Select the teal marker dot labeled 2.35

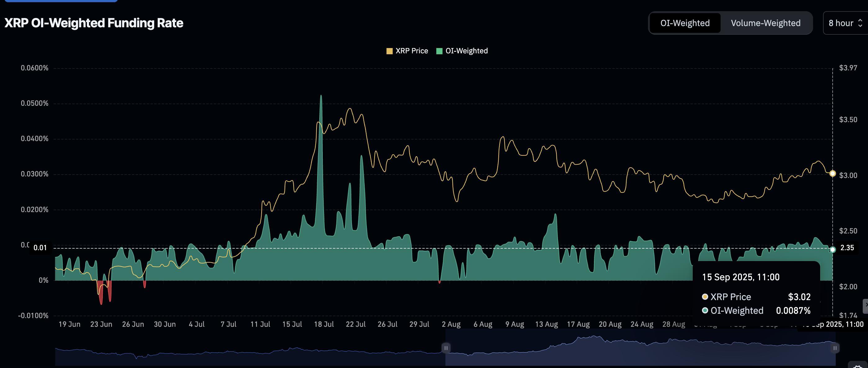tap(832, 250)
